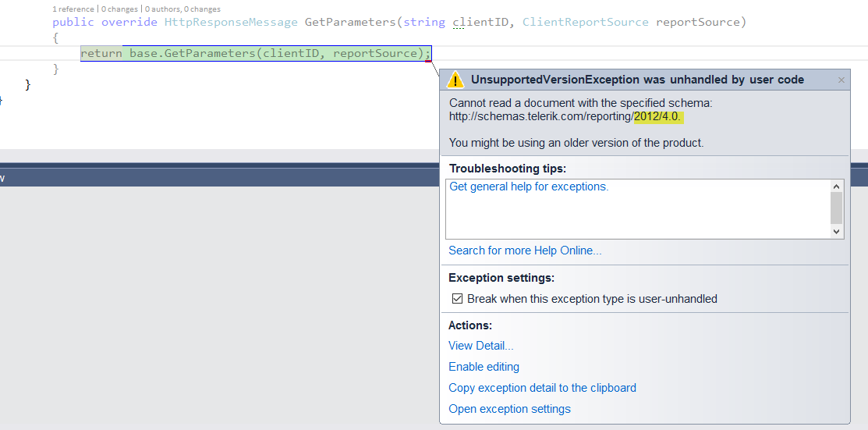Toggle 'Break when this exception type is user-unhandled'

tap(458, 299)
